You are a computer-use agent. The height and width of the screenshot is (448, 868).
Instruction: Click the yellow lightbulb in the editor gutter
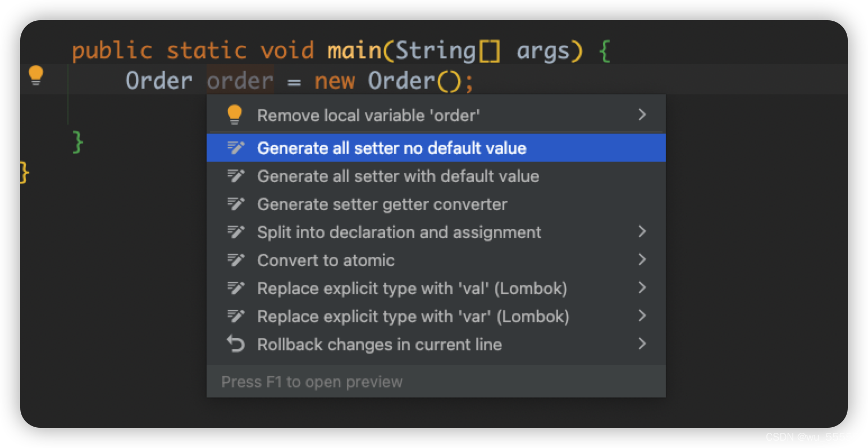pos(36,75)
